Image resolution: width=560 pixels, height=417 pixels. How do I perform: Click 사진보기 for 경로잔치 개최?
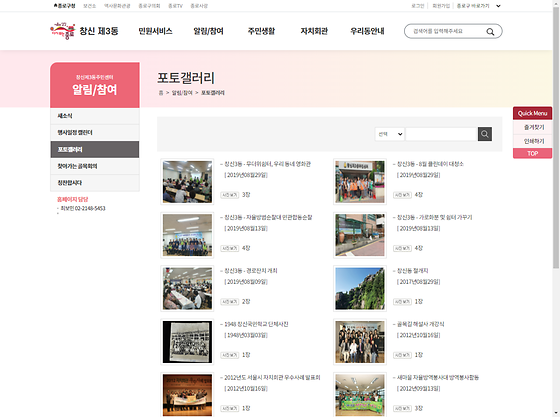click(229, 302)
